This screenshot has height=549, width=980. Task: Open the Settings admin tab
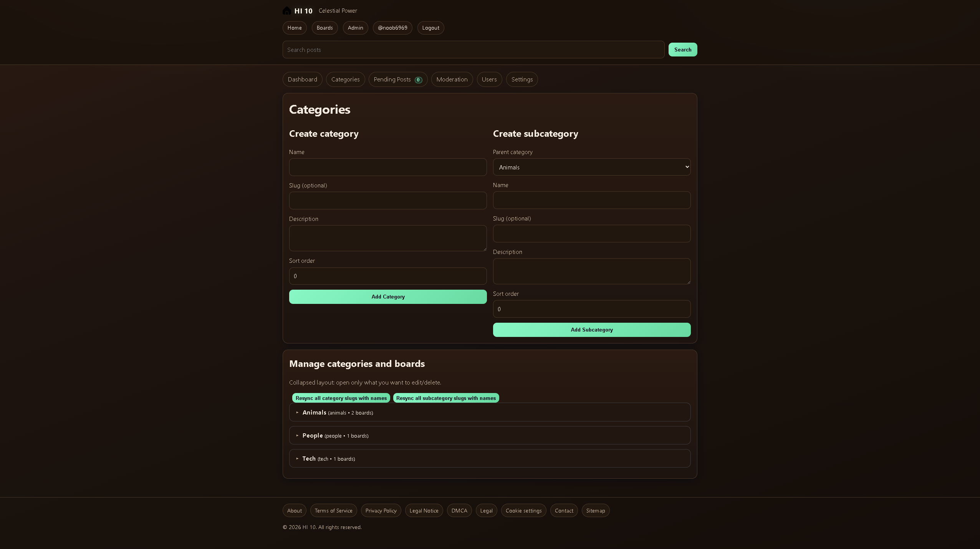(x=522, y=79)
